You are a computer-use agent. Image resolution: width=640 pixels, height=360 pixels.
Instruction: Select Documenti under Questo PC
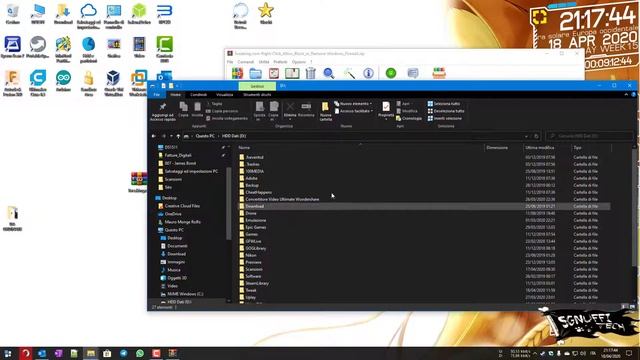177,246
